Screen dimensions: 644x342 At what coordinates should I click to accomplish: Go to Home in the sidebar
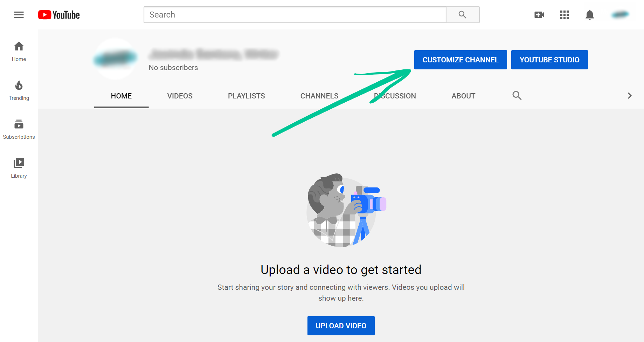click(x=19, y=52)
